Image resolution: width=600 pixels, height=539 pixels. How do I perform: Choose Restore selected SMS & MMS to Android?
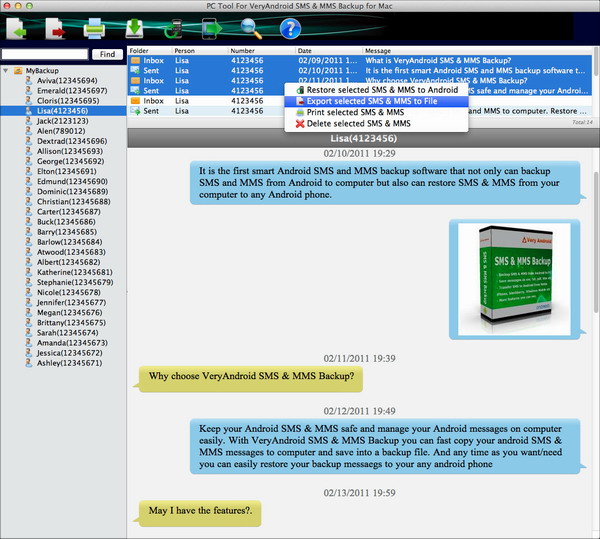(376, 90)
